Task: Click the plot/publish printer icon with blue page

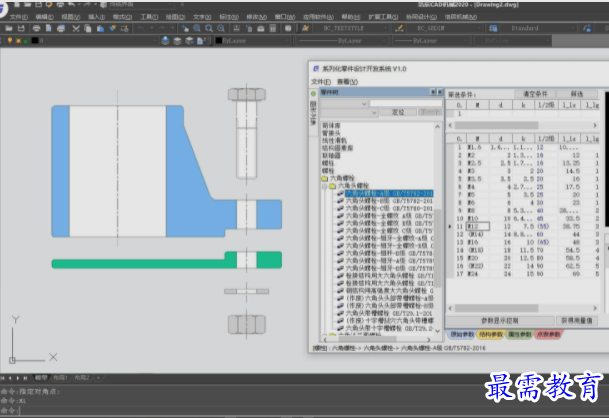Action: click(x=61, y=28)
